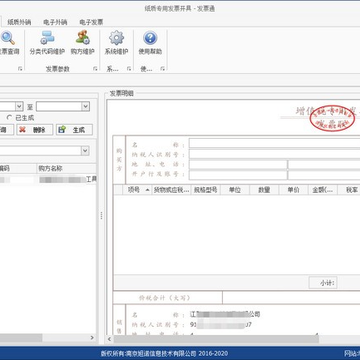Switch to the 纸质外销 tab
Screen dimensions: 360x360
(x=19, y=22)
